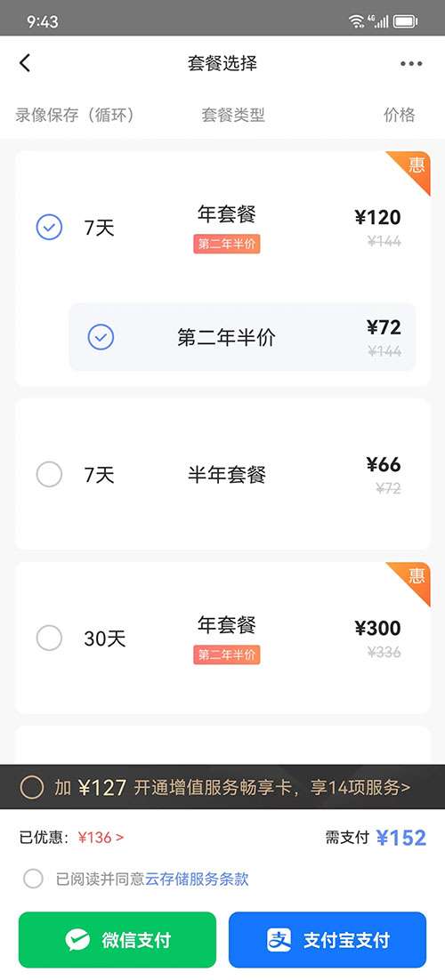The image size is (445, 980).
Task: Select the 30天 年套餐 radio button
Action: 49,639
